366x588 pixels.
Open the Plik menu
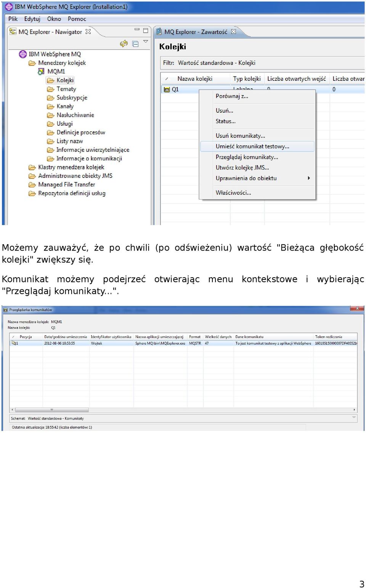click(13, 19)
